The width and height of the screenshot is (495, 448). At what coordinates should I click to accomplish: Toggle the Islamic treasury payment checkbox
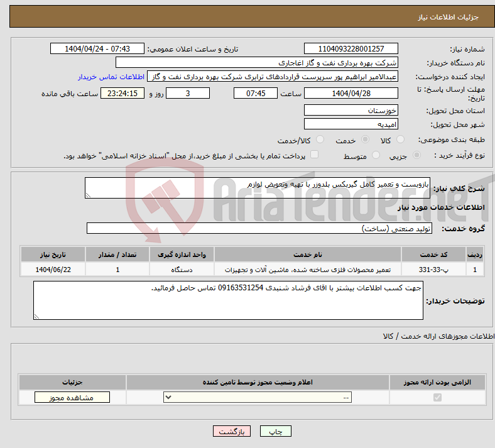(x=315, y=155)
